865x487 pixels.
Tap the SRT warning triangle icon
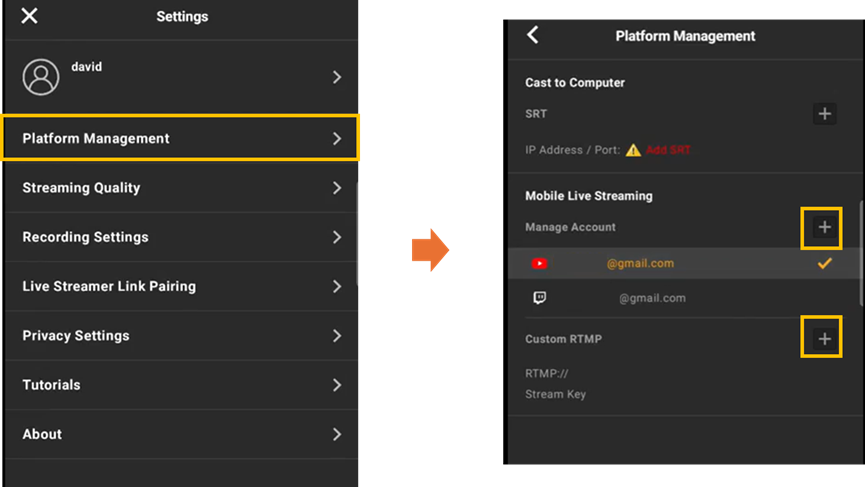tap(633, 150)
